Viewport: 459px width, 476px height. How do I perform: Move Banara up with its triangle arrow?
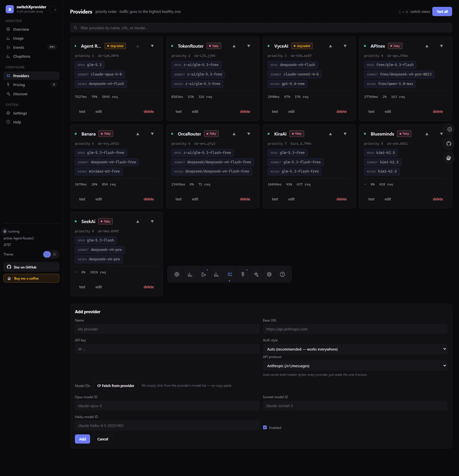(138, 134)
